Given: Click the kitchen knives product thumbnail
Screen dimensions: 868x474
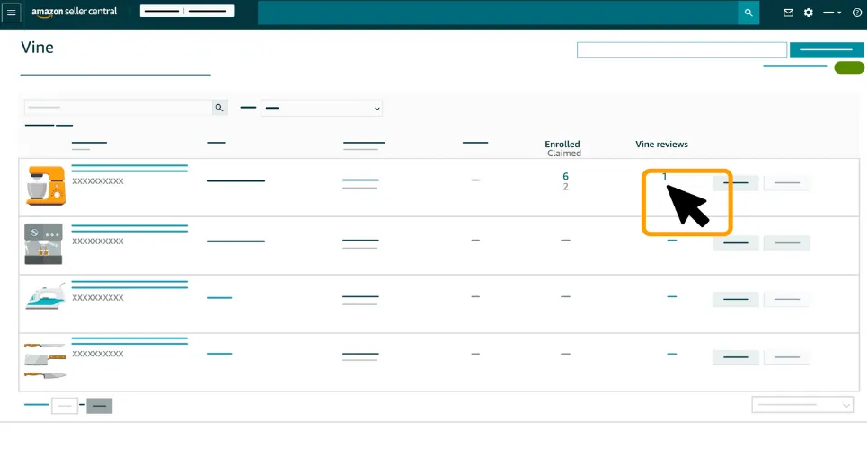Looking at the screenshot, I should [44, 359].
